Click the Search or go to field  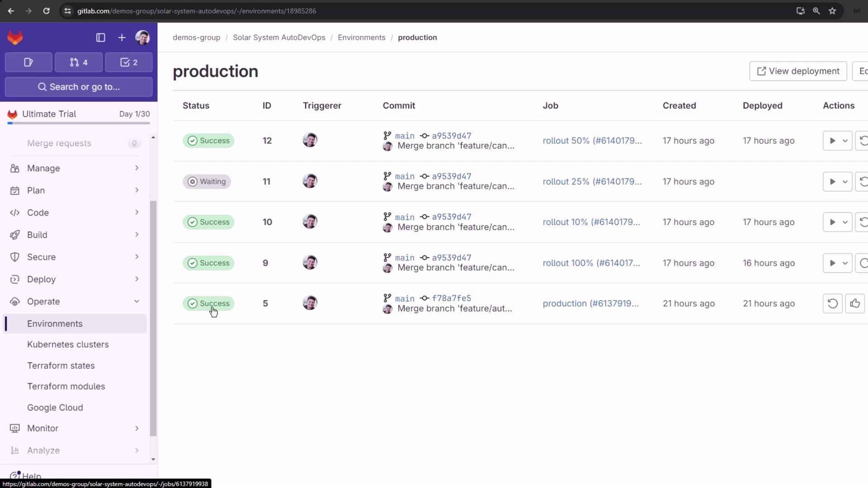tap(79, 87)
